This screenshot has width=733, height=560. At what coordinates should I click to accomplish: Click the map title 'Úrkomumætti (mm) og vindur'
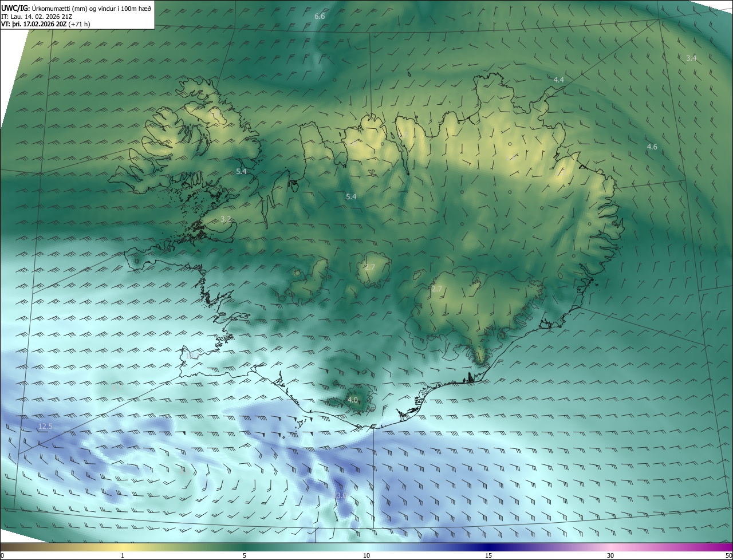[x=74, y=9]
